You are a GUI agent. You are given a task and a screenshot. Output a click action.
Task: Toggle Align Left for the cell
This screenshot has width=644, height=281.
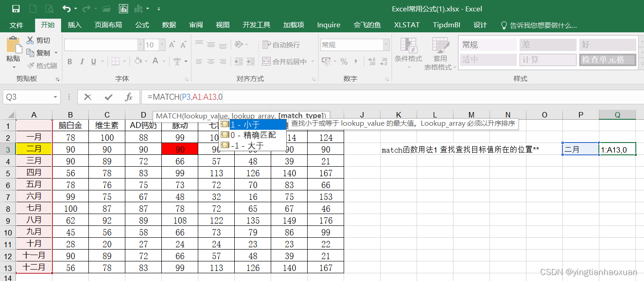(199, 61)
